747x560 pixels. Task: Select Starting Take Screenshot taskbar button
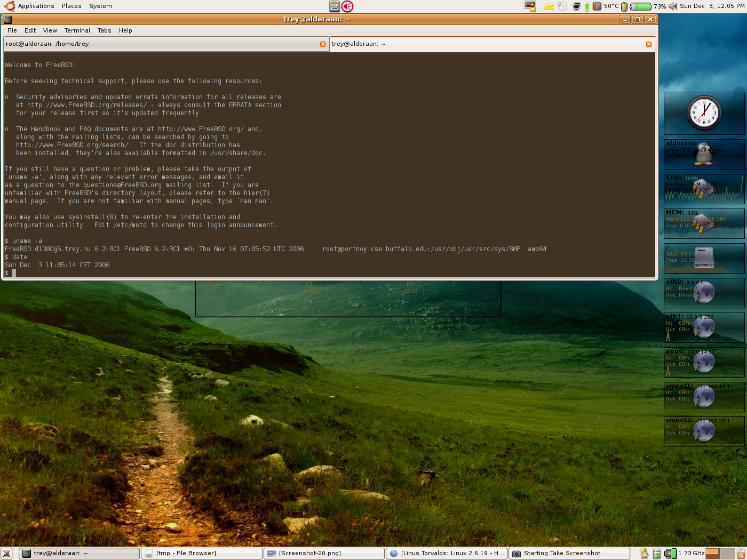coord(569,554)
